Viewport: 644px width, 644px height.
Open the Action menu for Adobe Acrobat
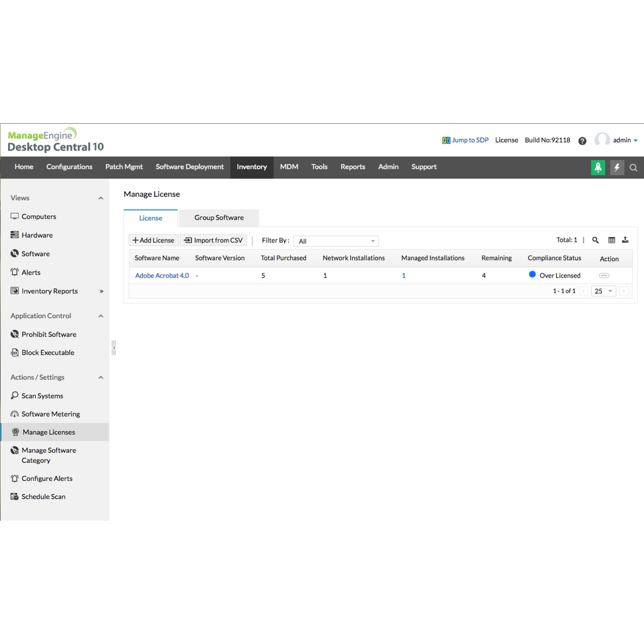point(603,275)
